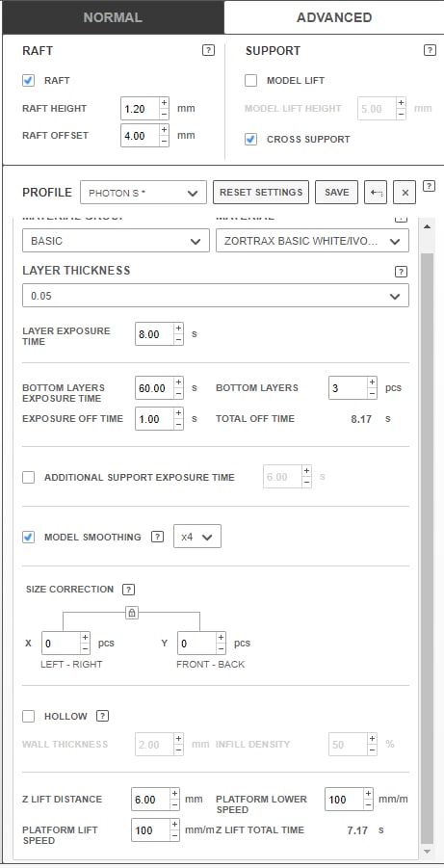Open the RAFT section help icon

208,50
